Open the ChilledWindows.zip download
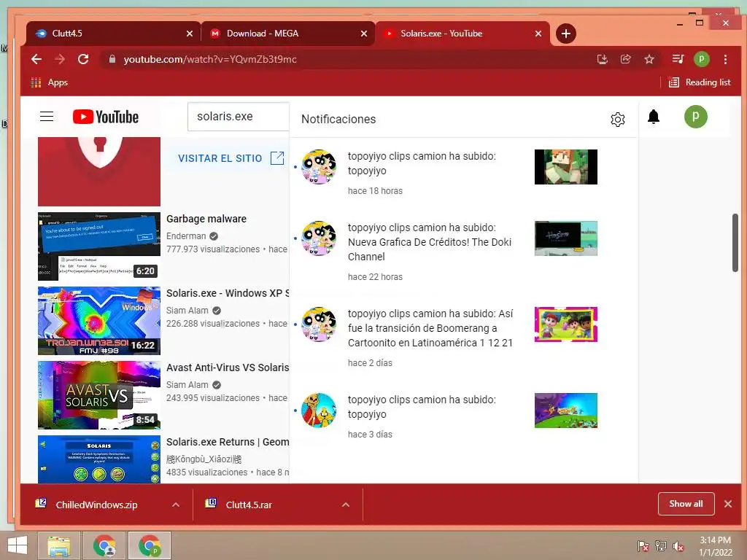This screenshot has width=747, height=560. click(x=96, y=505)
